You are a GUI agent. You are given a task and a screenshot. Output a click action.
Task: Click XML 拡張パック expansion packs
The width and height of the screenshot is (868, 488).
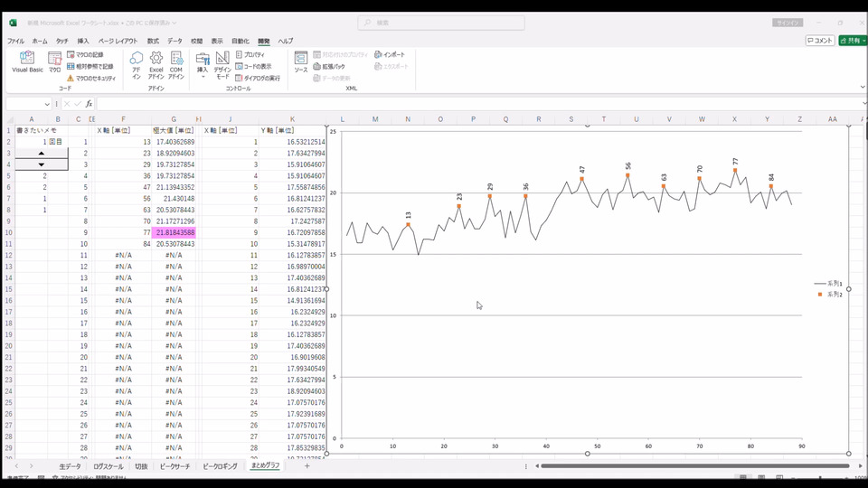329,66
